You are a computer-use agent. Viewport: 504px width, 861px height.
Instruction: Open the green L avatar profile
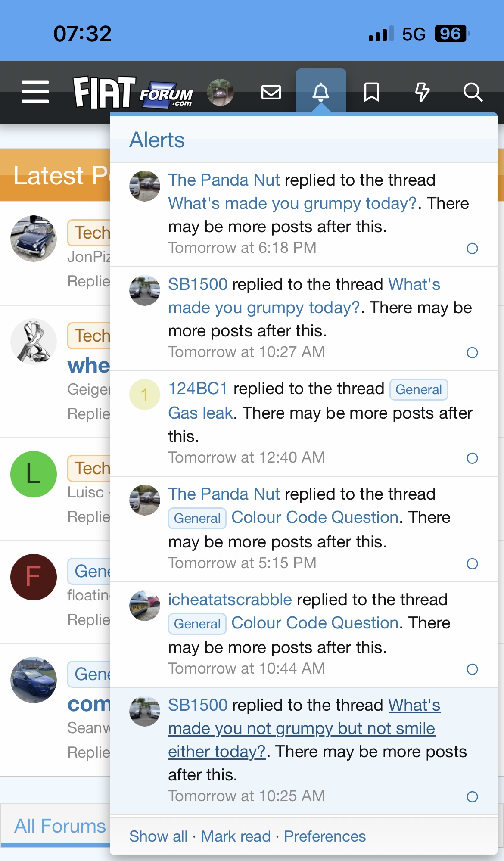pyautogui.click(x=34, y=474)
